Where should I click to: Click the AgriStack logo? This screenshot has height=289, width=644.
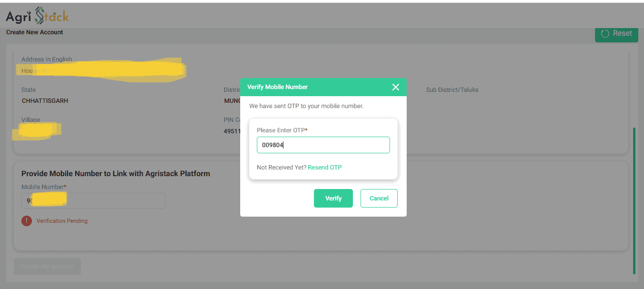coord(37,16)
